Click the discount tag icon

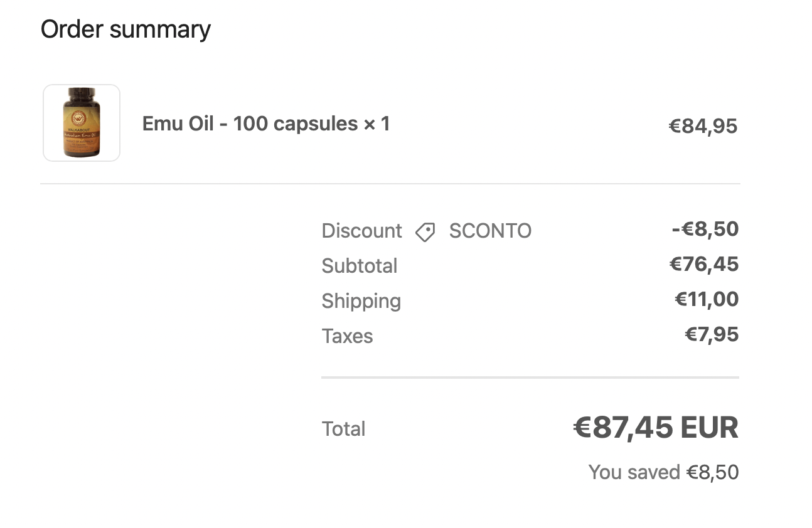[425, 232]
